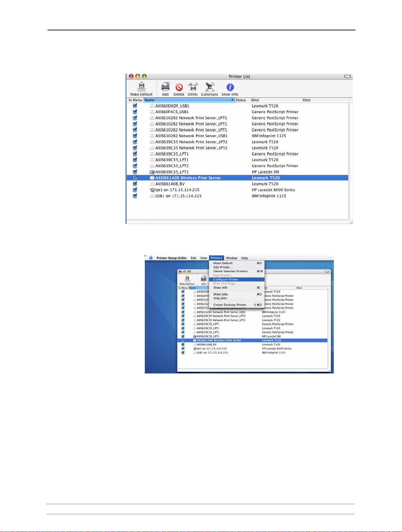Click Make Default toolbar icon in lower screenshot window
Screen dimensions: 402x532
(187, 279)
